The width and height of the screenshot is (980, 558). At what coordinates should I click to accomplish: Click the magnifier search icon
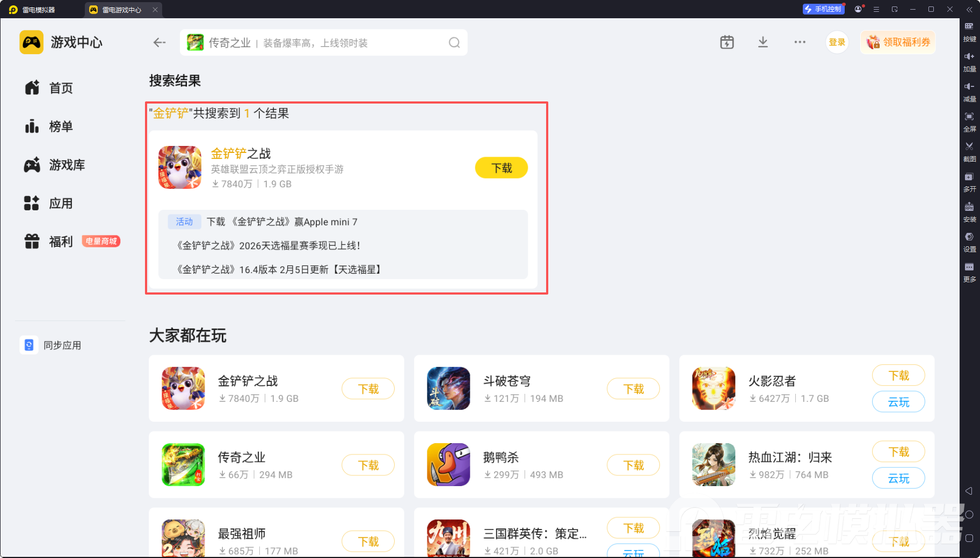pyautogui.click(x=454, y=42)
